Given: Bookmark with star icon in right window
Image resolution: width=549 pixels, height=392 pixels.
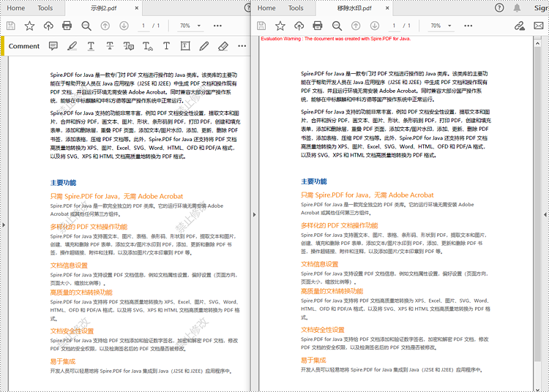Looking at the screenshot, I should (280, 26).
